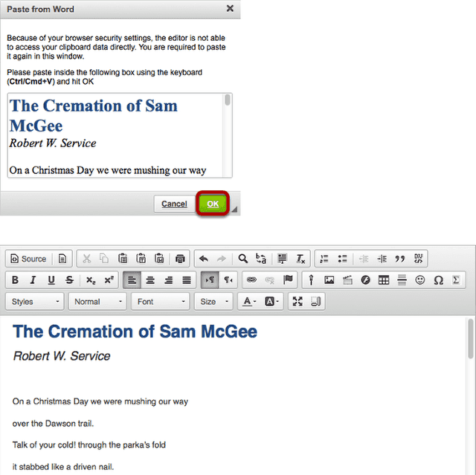Close the Paste from Word dialog

tap(230, 8)
